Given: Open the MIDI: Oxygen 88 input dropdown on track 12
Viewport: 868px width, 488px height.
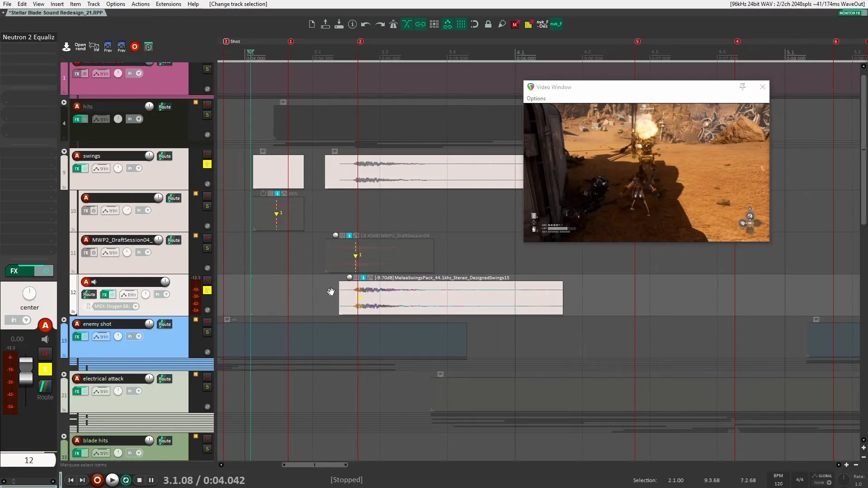Looking at the screenshot, I should pos(136,306).
